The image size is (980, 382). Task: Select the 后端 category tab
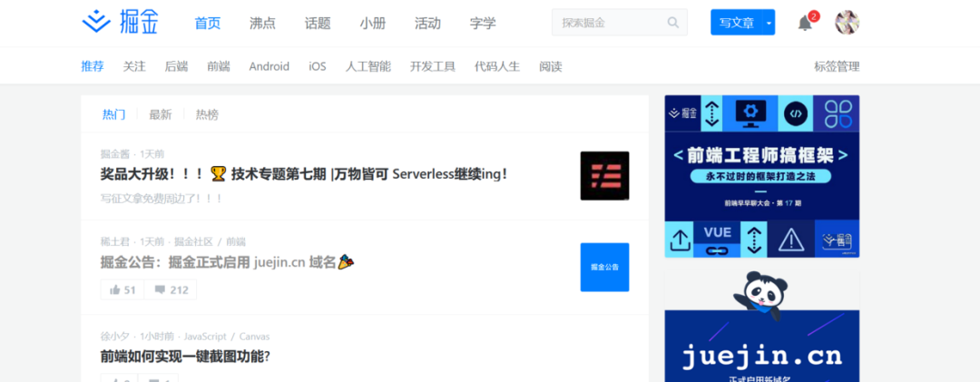click(176, 66)
